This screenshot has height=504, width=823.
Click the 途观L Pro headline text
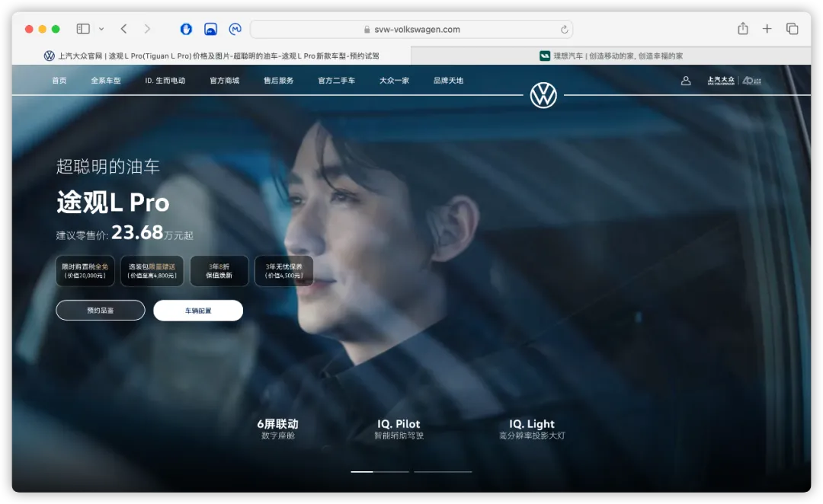tap(113, 203)
